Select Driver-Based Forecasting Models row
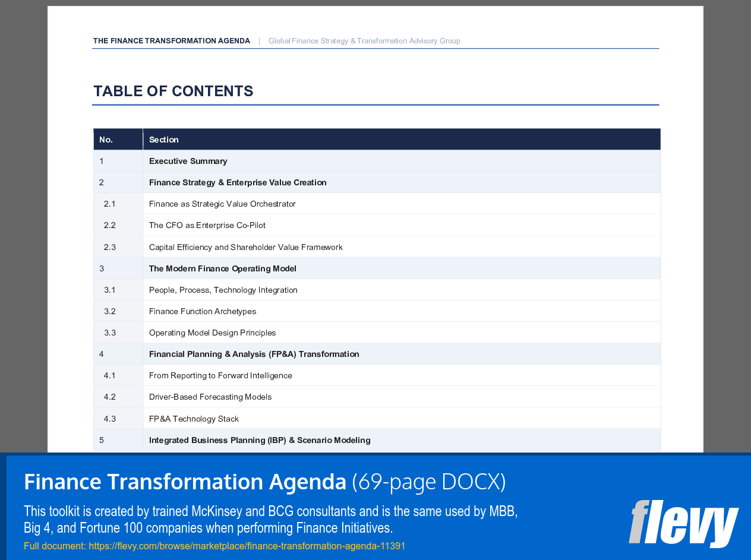The image size is (751, 560). (212, 397)
